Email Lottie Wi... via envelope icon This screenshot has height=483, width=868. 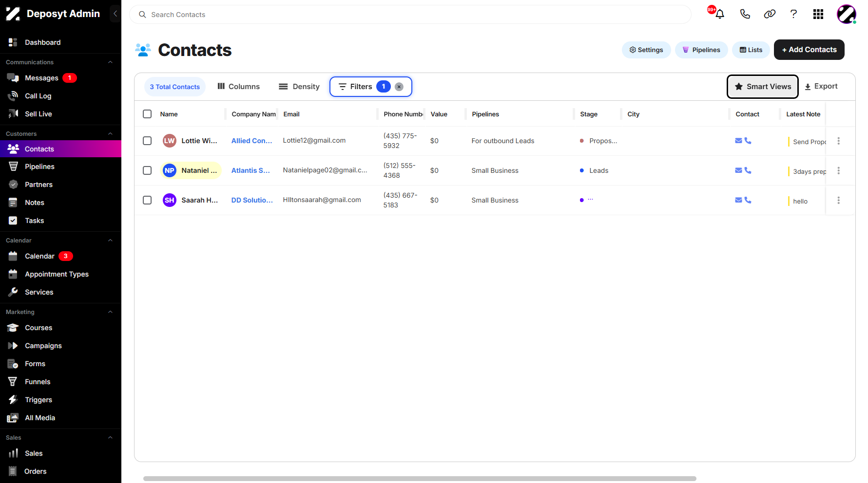pyautogui.click(x=738, y=141)
